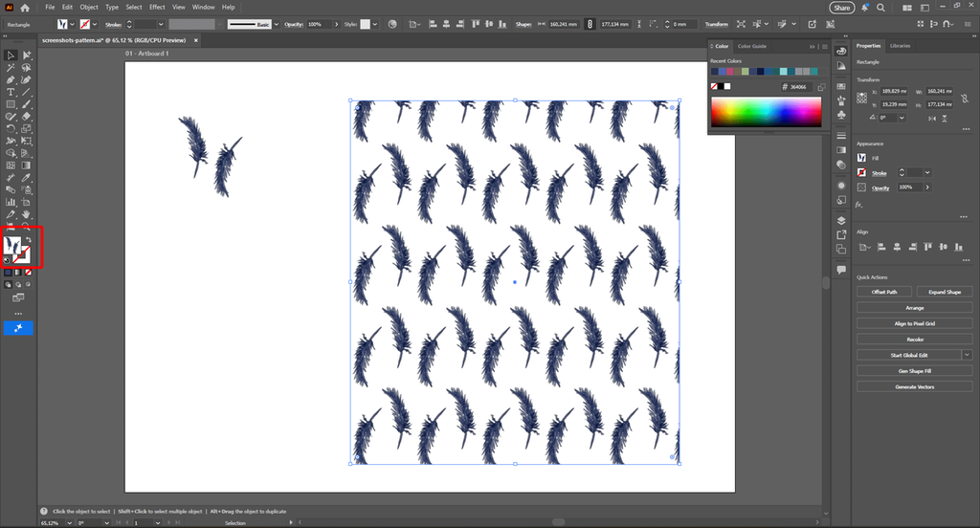Screen dimensions: 980x528
Task: Select the Scale tool
Action: coord(26,129)
